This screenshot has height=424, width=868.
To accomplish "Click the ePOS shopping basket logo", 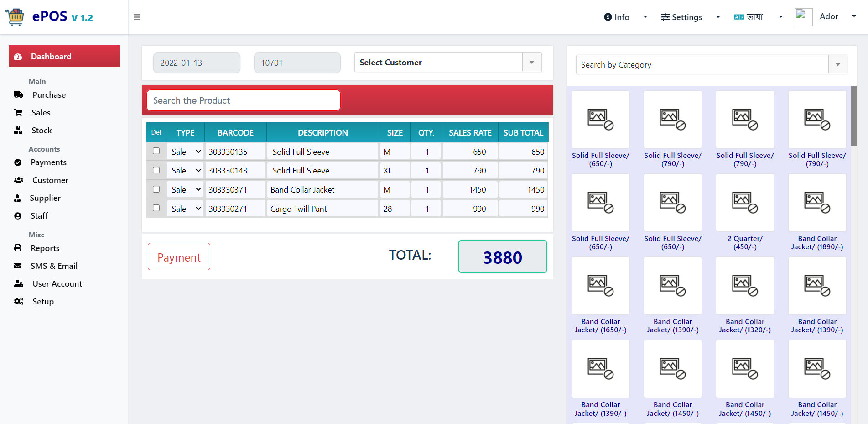I will [15, 17].
